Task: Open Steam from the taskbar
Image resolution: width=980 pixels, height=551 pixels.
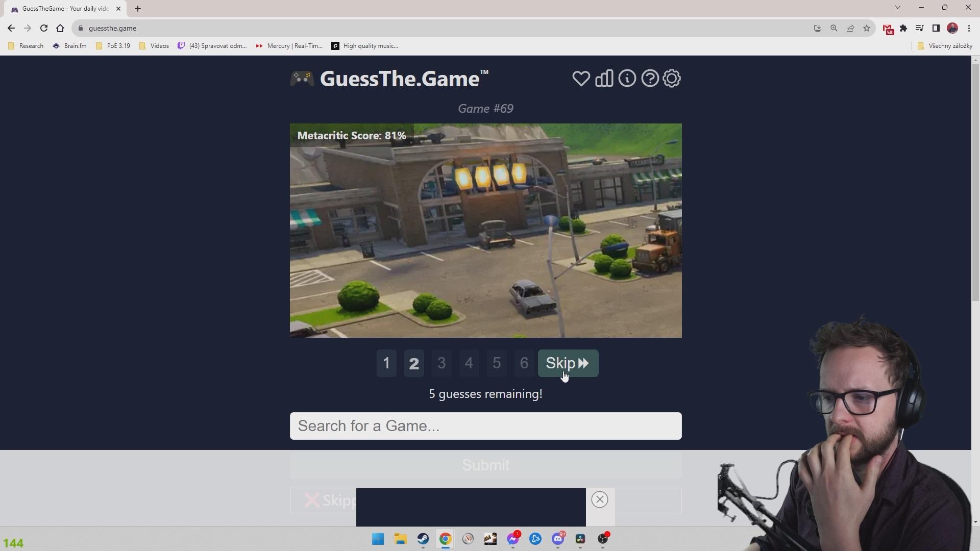Action: pos(423,539)
